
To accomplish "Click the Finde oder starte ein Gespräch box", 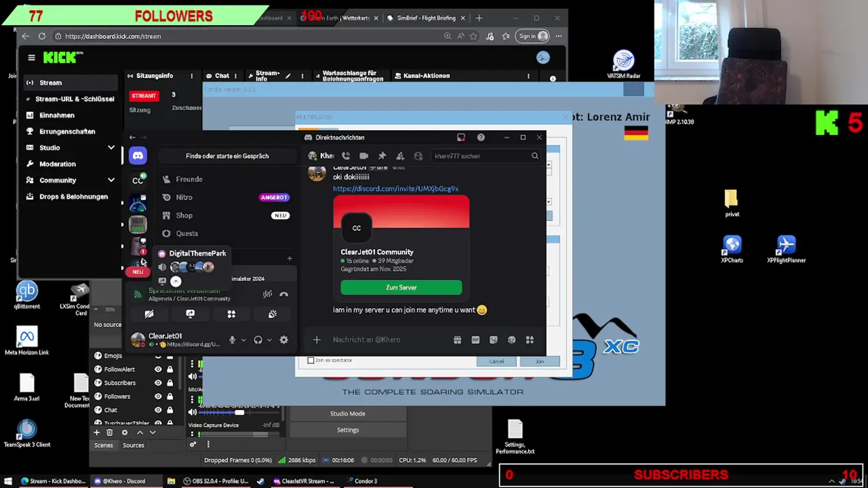I will click(x=227, y=156).
